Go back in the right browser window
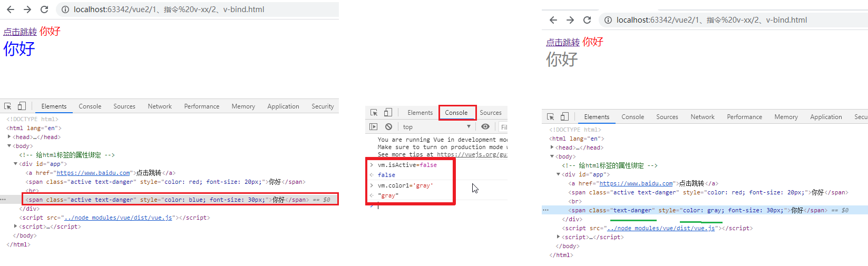Viewport: 868px width, 266px height. click(x=553, y=20)
